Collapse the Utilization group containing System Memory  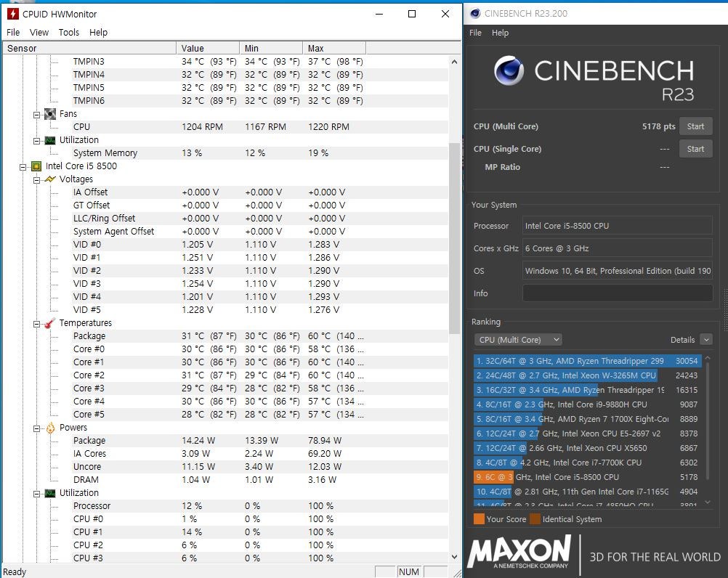(x=36, y=141)
